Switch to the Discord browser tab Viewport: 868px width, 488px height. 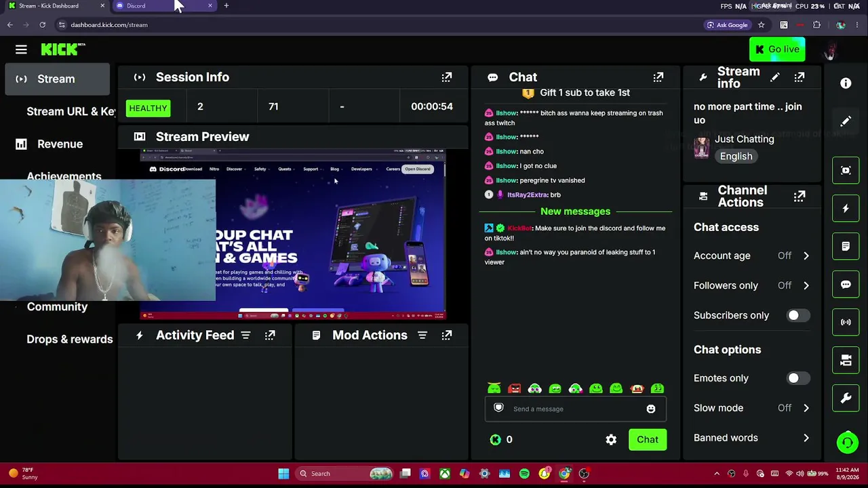click(x=163, y=6)
